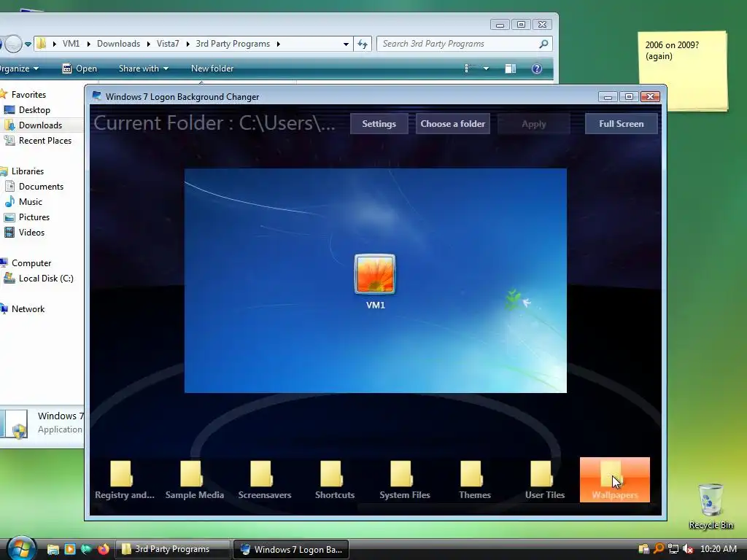This screenshot has height=560, width=747.
Task: Click the search magnifier icon in Explorer
Action: click(543, 44)
